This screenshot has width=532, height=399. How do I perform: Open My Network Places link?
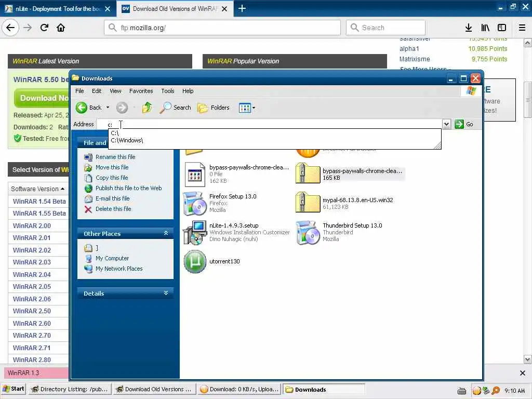(119, 269)
